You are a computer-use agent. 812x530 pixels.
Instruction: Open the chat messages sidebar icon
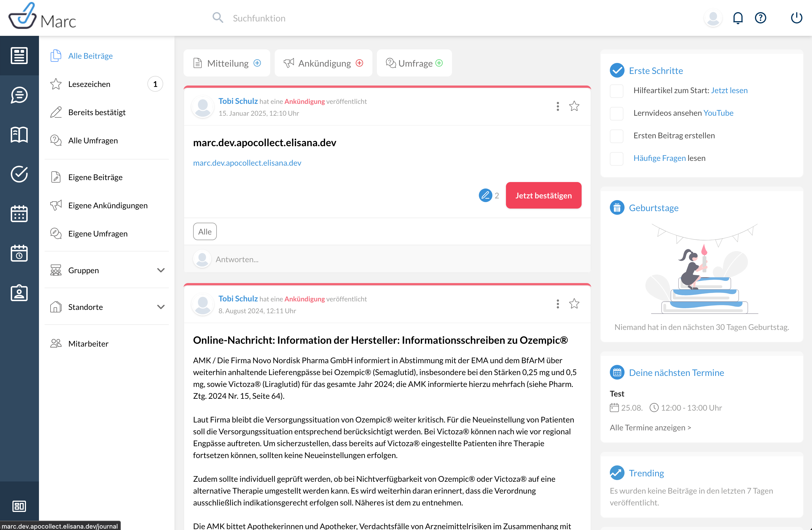19,95
